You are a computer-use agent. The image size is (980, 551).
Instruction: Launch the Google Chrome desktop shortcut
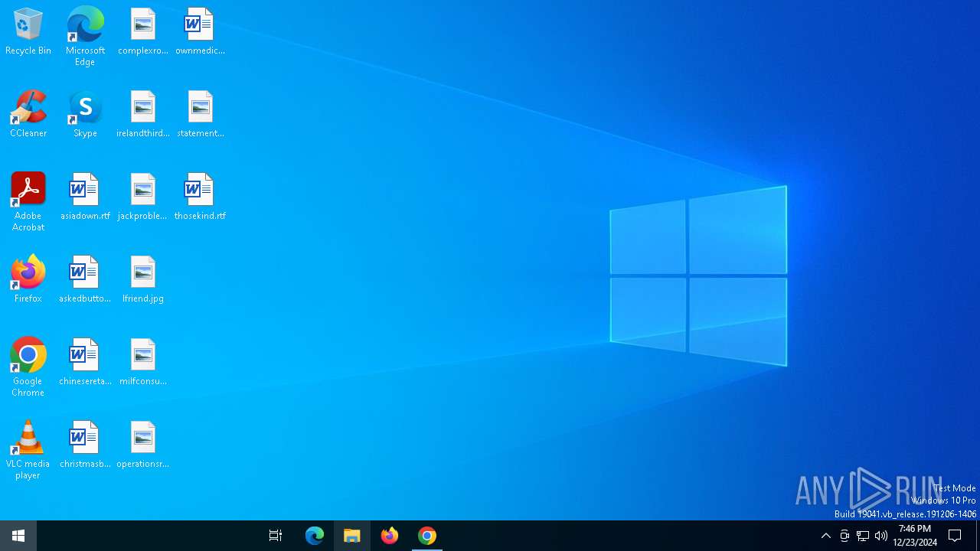point(28,367)
